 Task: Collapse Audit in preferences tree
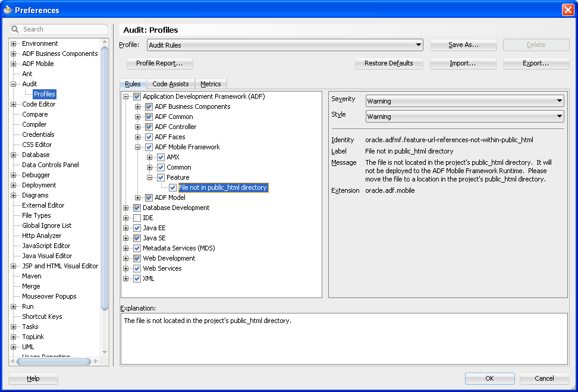click(x=13, y=84)
